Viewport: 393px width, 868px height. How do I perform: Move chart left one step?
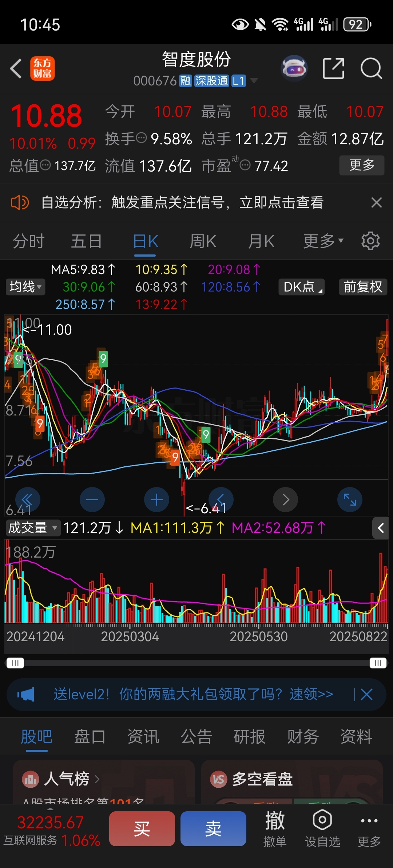221,500
